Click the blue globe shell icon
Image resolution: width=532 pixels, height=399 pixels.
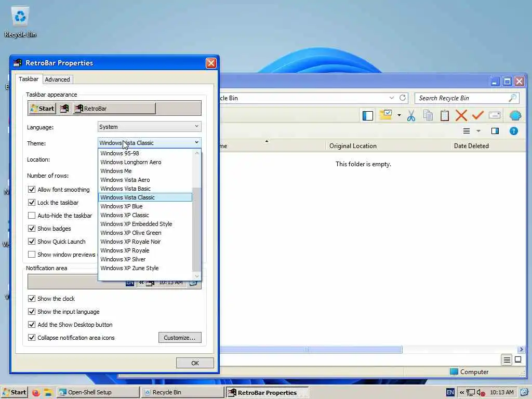(515, 116)
